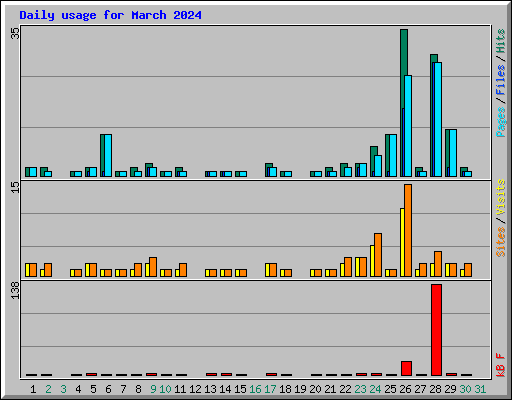The width and height of the screenshot is (512, 400).
Task: Click the day 28 label on the x-axis
Action: pyautogui.click(x=435, y=389)
